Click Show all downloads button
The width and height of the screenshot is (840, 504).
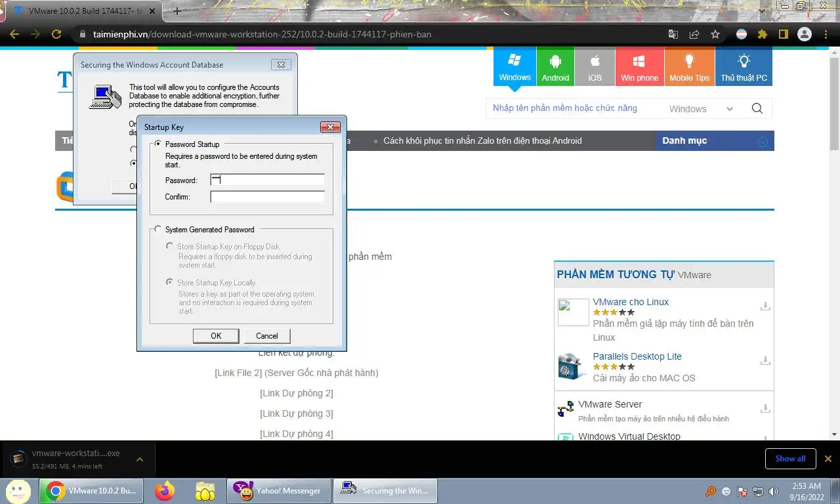point(790,459)
